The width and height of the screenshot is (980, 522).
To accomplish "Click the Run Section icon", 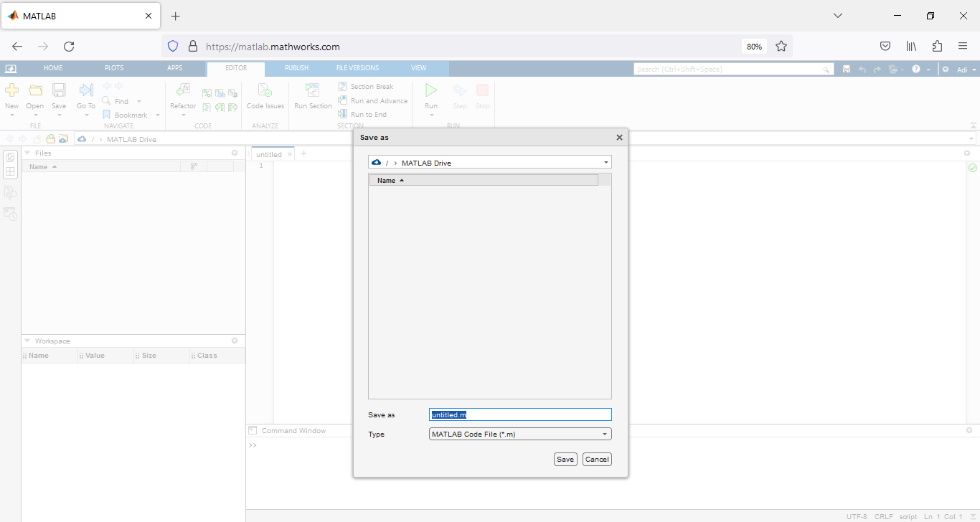I will (313, 91).
